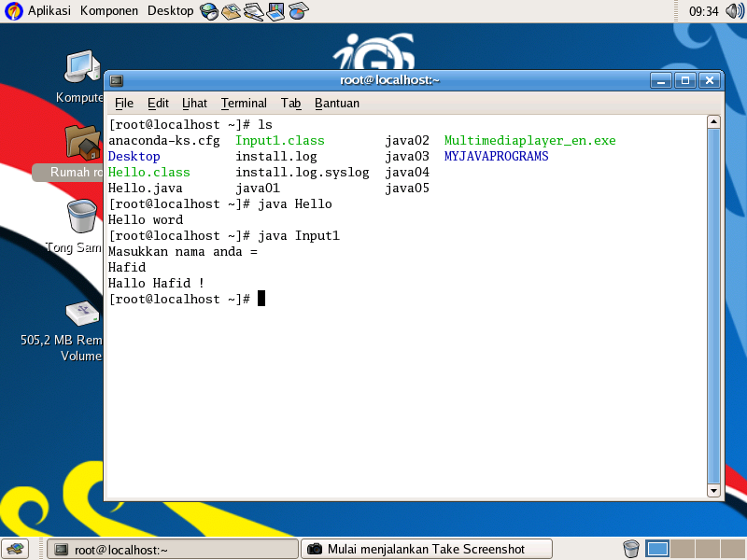The height and width of the screenshot is (560, 747).
Task: Switch to the fourth workspace in the switcher
Action: point(733,549)
